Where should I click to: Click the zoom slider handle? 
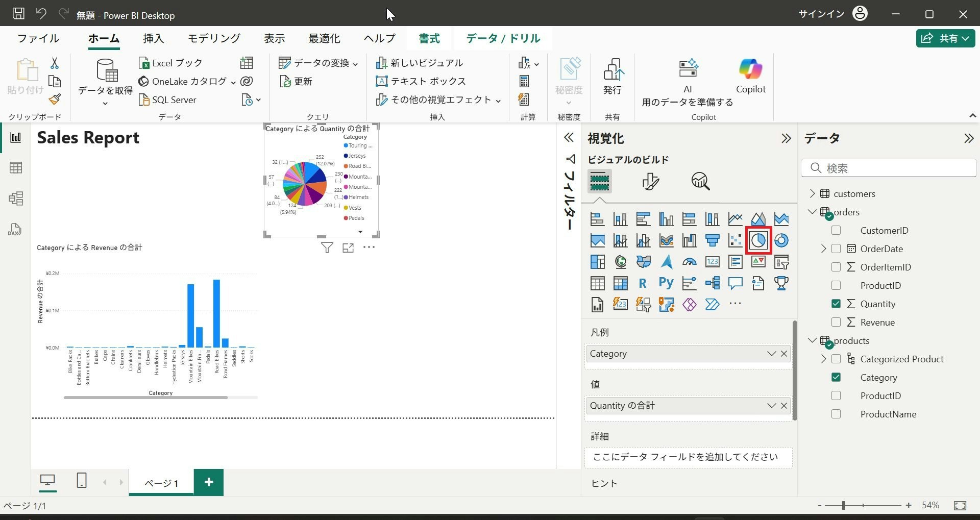844,505
